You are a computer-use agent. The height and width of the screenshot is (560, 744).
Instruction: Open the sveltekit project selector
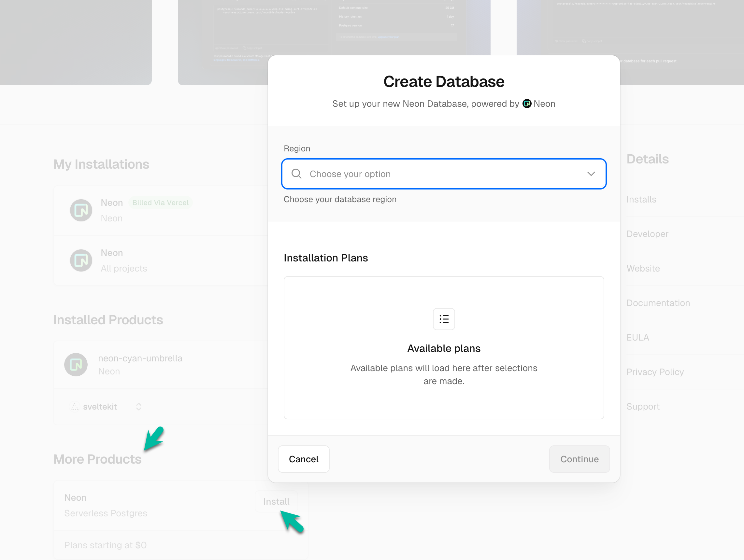(x=106, y=407)
